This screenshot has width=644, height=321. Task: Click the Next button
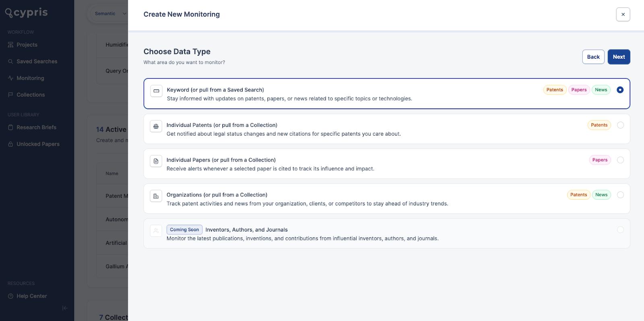(619, 57)
